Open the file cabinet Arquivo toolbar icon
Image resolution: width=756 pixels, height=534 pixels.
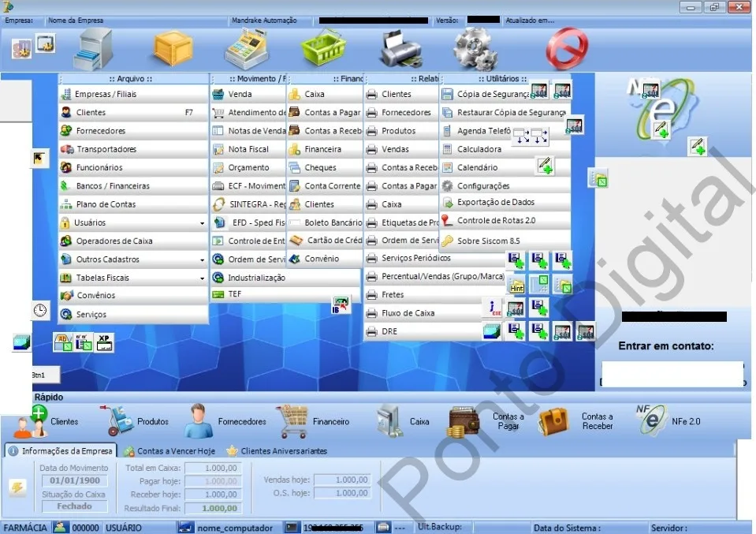[94, 48]
